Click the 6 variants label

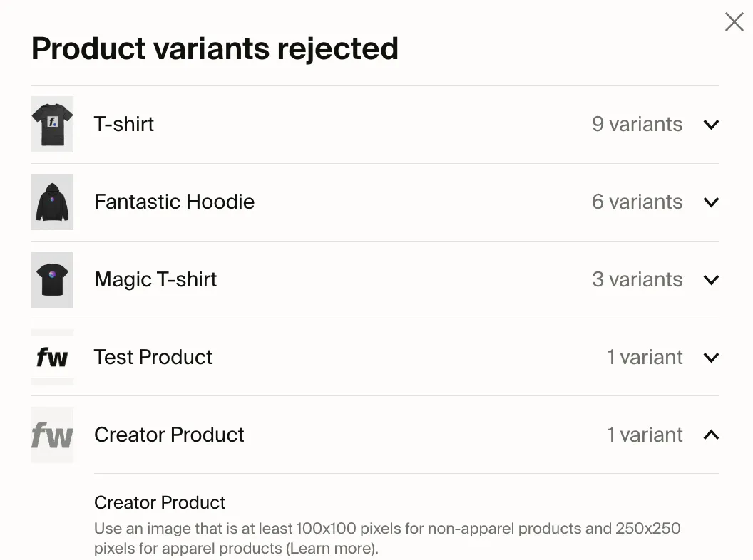point(637,202)
